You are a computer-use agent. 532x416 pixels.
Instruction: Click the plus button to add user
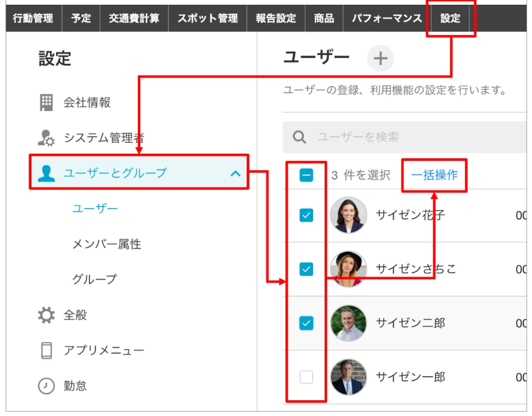coord(380,59)
